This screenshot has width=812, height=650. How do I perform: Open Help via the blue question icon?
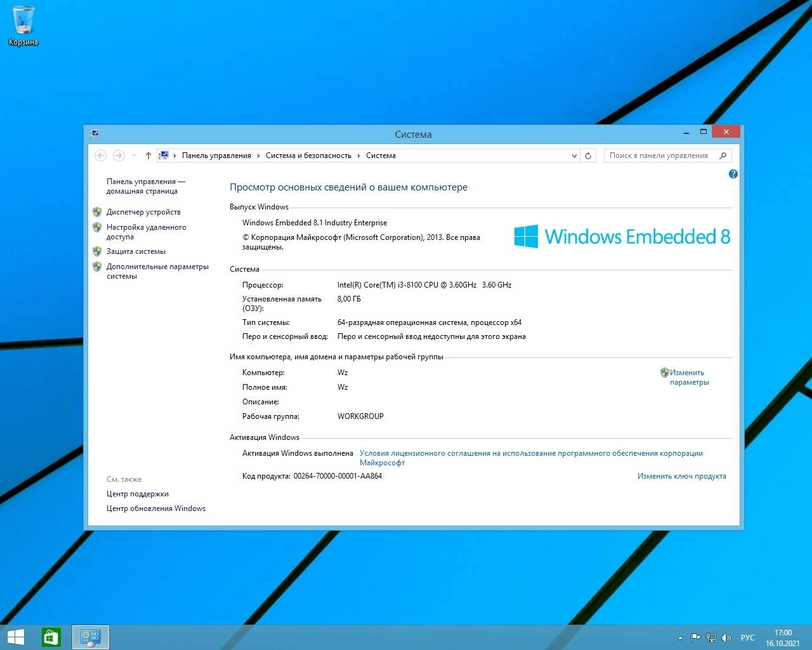point(733,174)
